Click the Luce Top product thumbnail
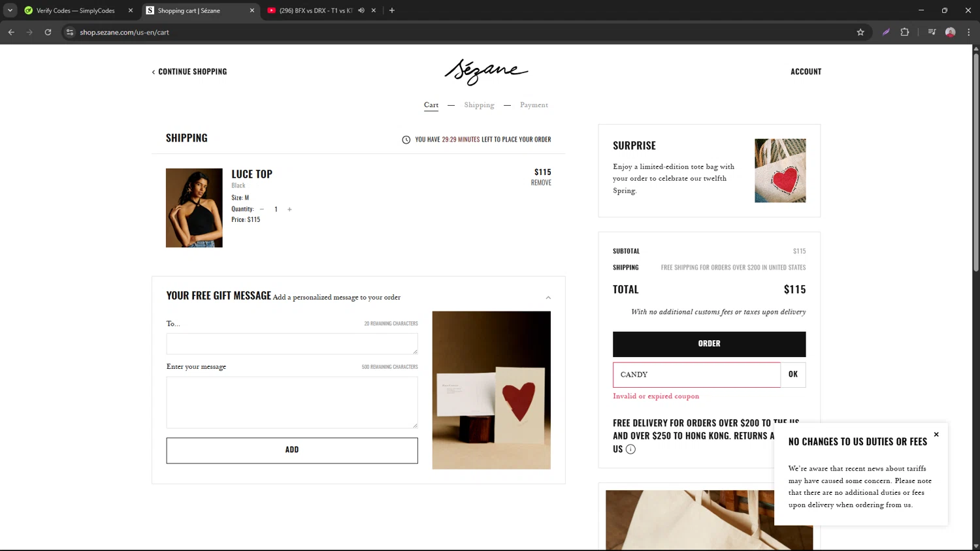The image size is (980, 551). click(194, 208)
